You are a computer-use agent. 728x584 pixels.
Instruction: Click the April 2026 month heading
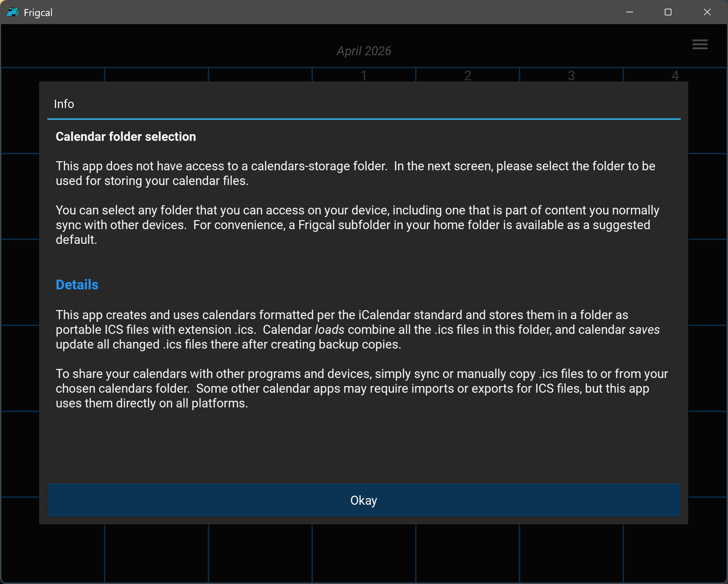point(364,51)
